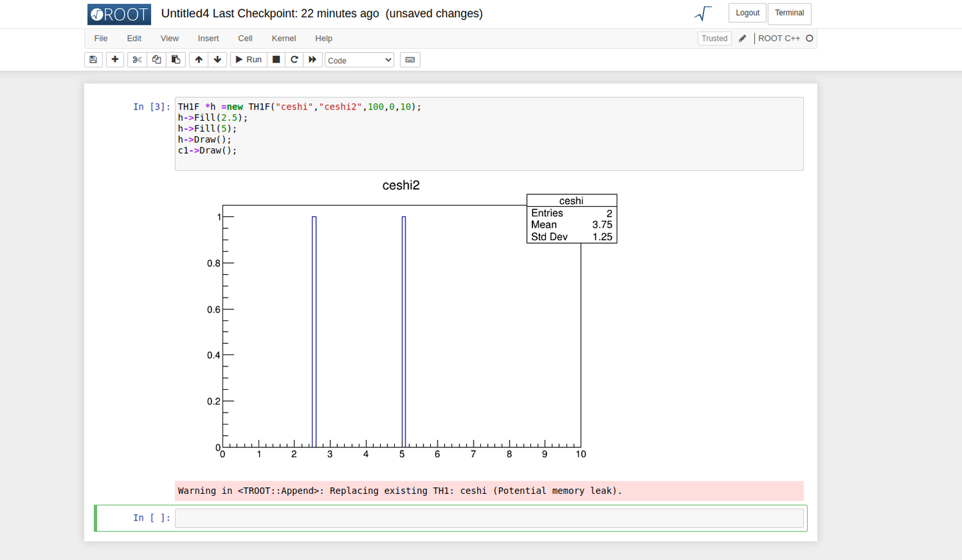Open the Insert menu
This screenshot has height=560, width=962.
208,38
